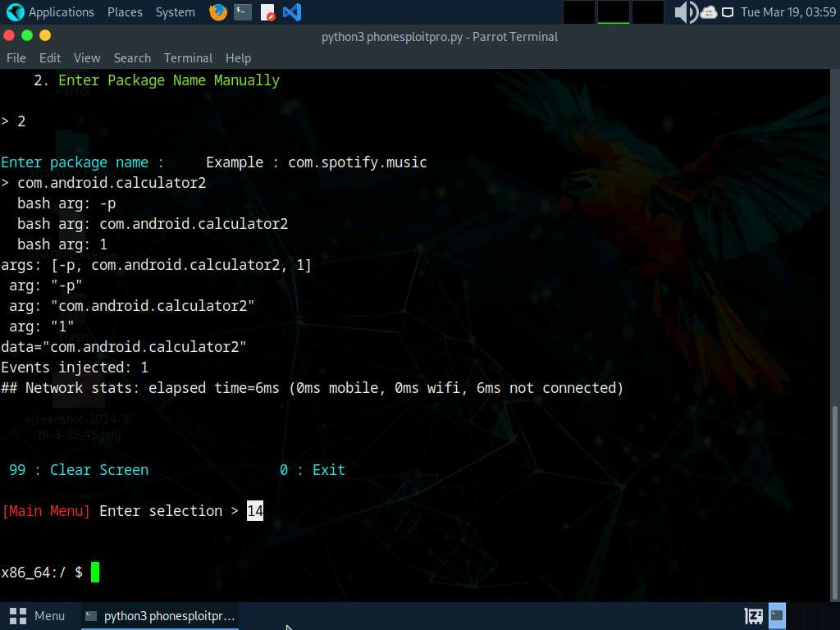The height and width of the screenshot is (630, 840).
Task: Open the terminal launcher in top panel
Action: click(x=243, y=12)
